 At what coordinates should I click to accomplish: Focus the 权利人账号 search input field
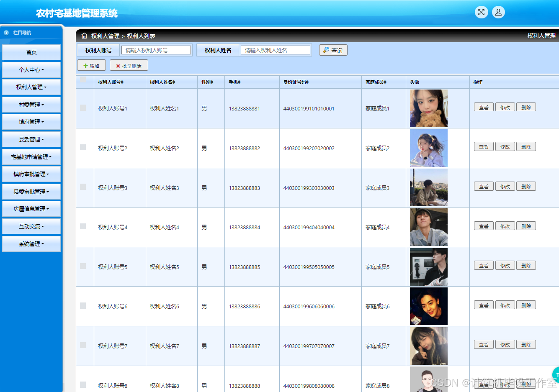tap(156, 50)
